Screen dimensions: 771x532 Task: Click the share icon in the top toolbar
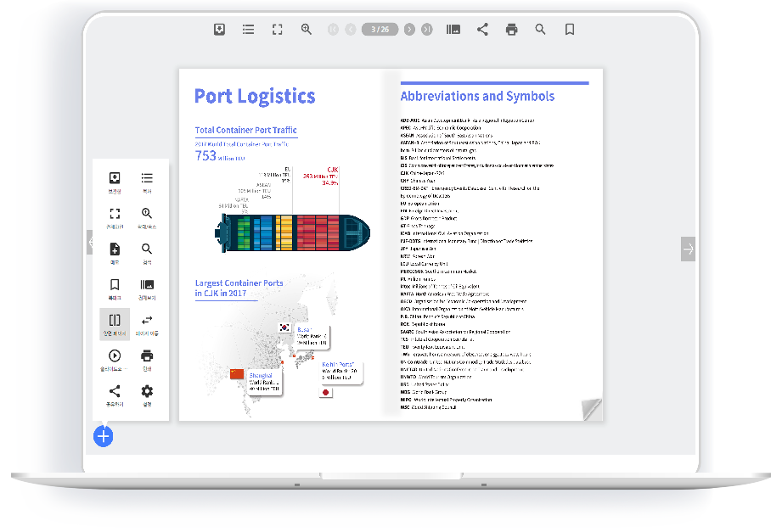click(482, 30)
